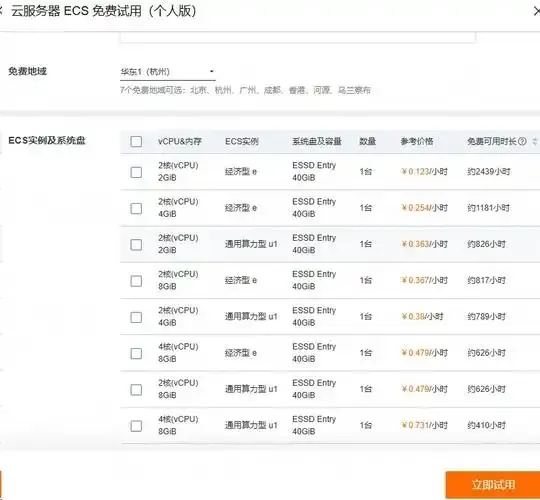Click the 立即试用 button

tap(493, 485)
